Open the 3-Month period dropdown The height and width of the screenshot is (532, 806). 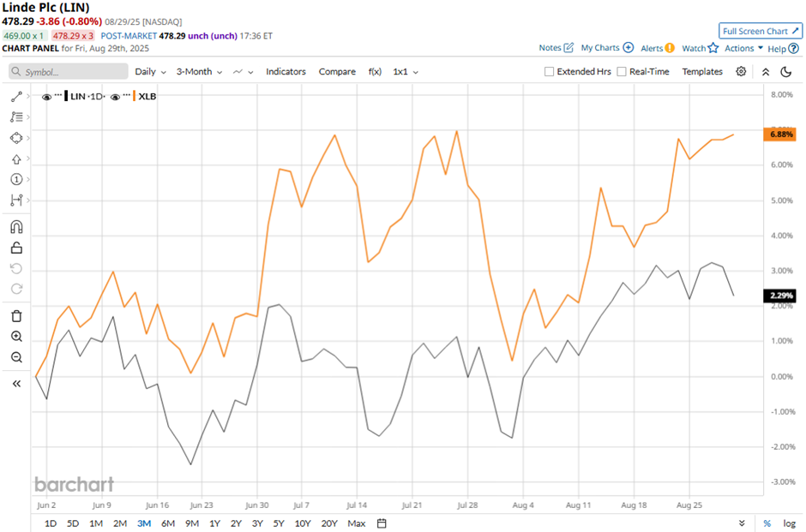[199, 71]
